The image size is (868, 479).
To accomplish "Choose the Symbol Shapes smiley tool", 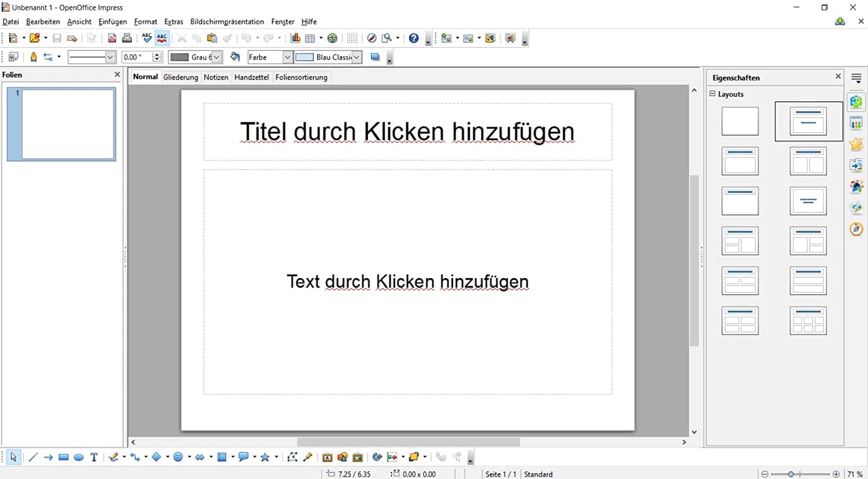I will coord(178,457).
